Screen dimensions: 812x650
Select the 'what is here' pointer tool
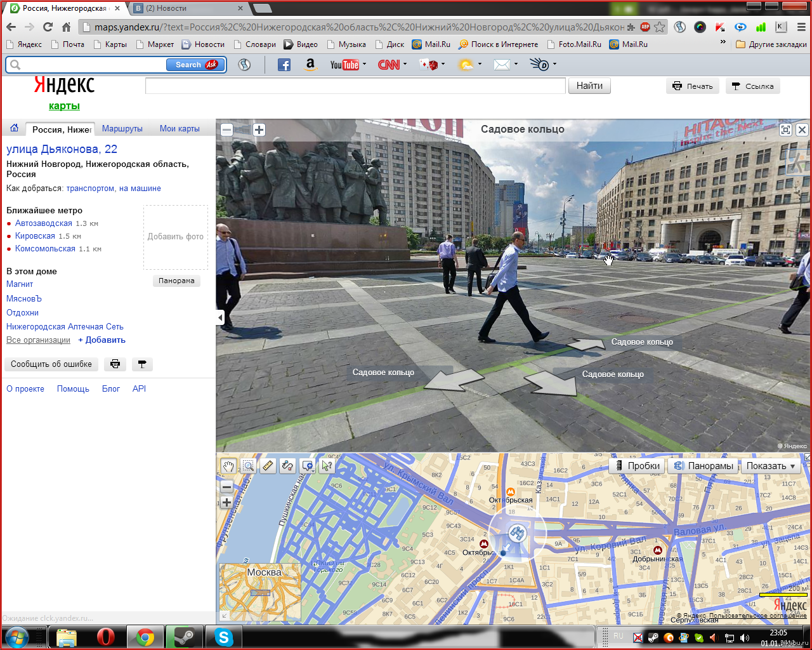click(327, 466)
